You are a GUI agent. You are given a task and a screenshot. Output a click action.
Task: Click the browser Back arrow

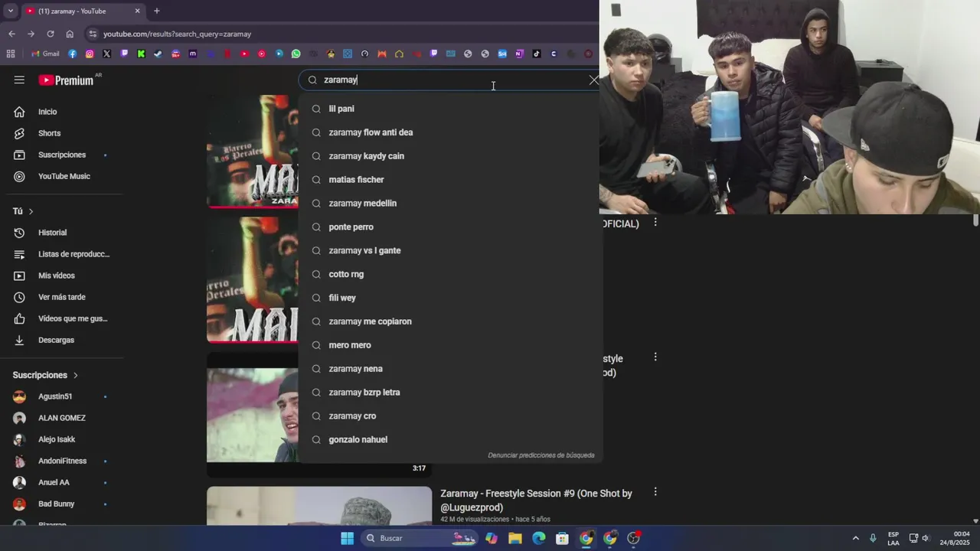click(11, 34)
